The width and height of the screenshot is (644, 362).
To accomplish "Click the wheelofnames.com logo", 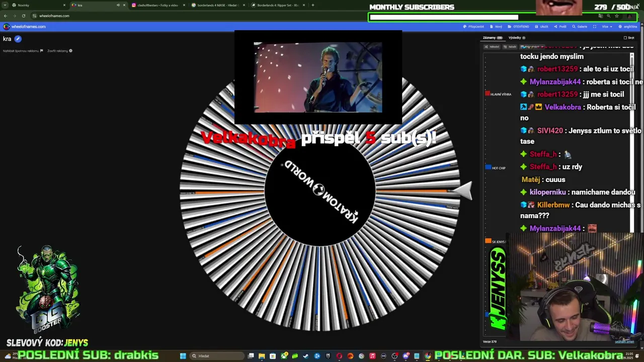I will coord(24,27).
